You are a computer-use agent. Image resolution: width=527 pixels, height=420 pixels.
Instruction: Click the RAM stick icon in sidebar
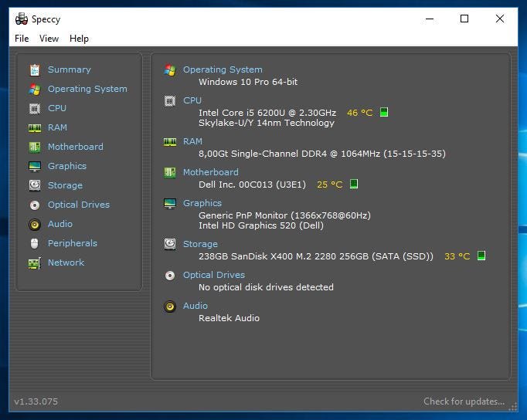coord(35,128)
